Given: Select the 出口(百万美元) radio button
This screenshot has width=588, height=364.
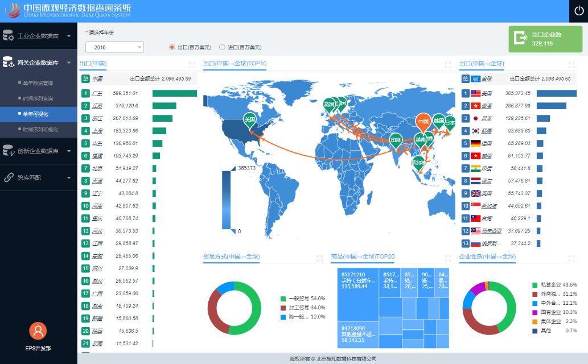Looking at the screenshot, I should (172, 47).
